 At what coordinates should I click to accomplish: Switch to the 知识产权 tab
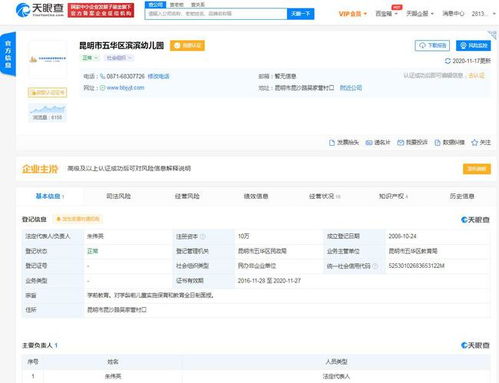point(393,196)
